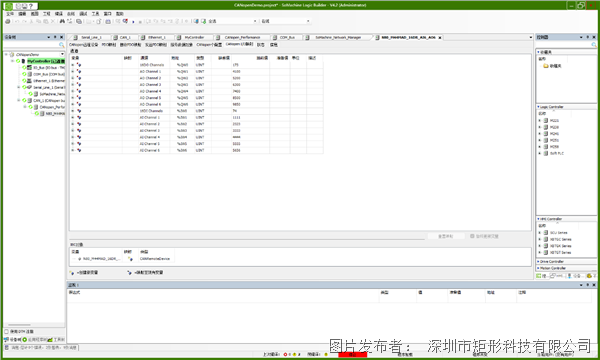Click the mapping icon on the %QW0 UIDO Channels row

[x=79, y=65]
